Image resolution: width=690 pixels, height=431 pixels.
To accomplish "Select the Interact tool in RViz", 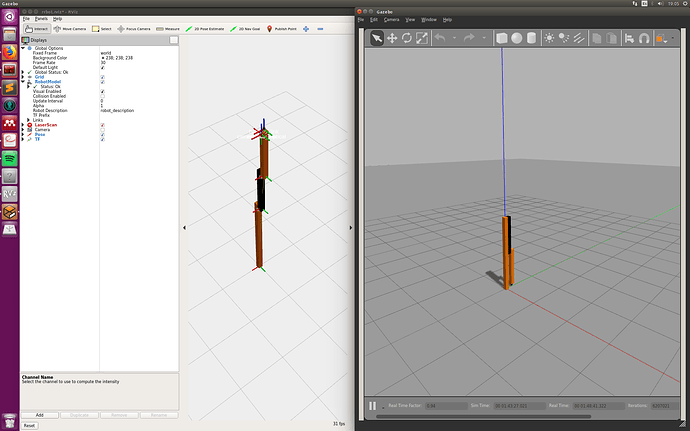I will click(37, 29).
